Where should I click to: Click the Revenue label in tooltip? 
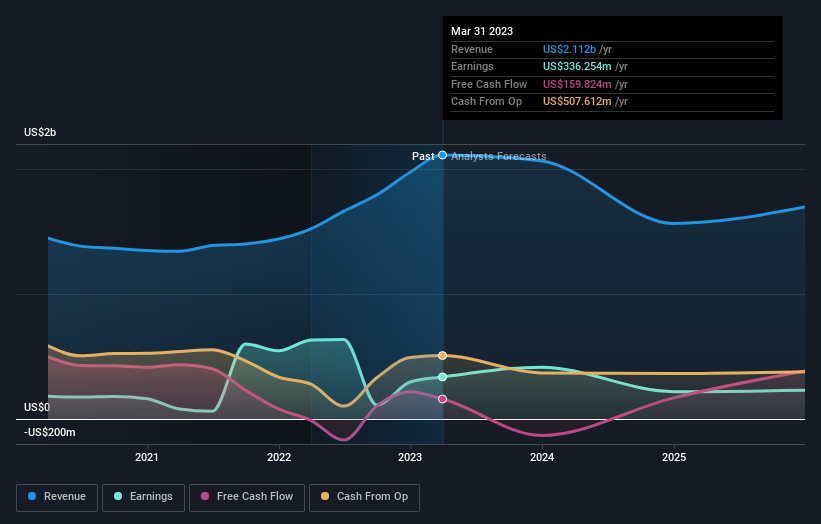(472, 49)
